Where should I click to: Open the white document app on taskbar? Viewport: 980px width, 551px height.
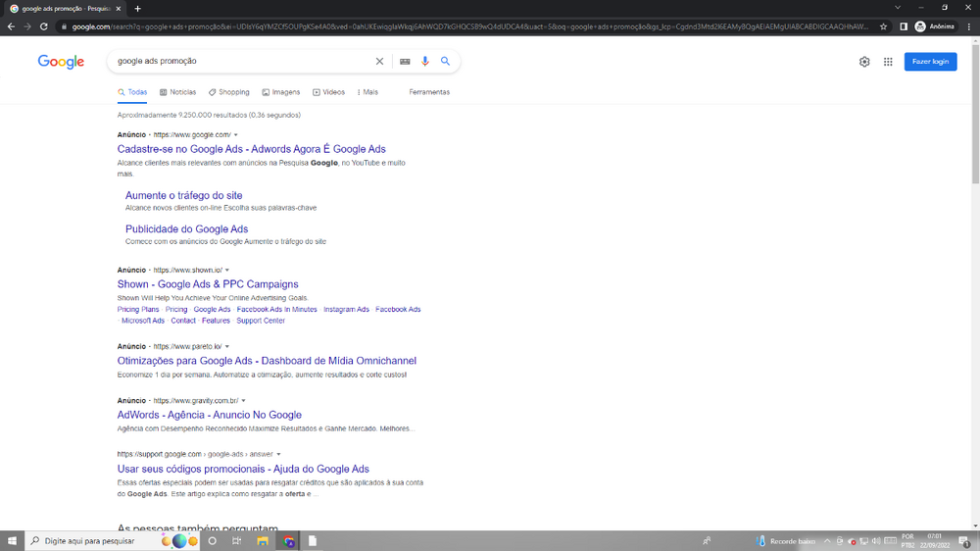(x=313, y=541)
